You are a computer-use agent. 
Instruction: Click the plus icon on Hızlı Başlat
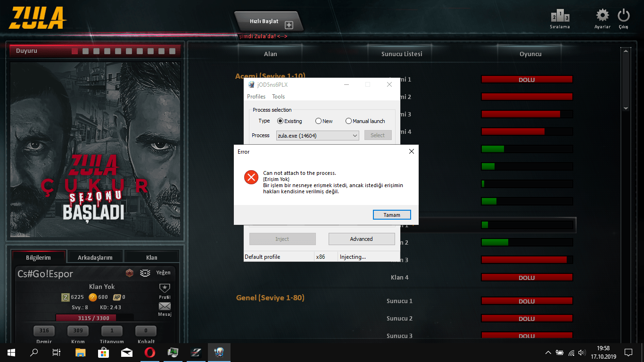tap(289, 25)
